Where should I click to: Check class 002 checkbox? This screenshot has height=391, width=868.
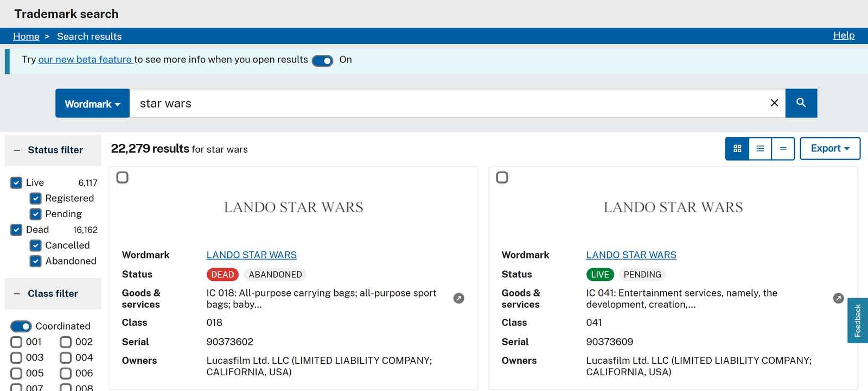coord(66,342)
